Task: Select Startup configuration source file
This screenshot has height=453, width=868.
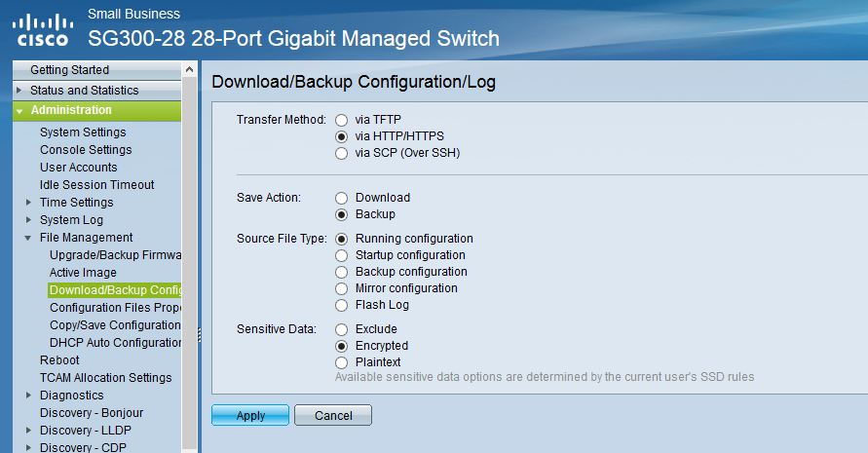Action: pyautogui.click(x=341, y=255)
